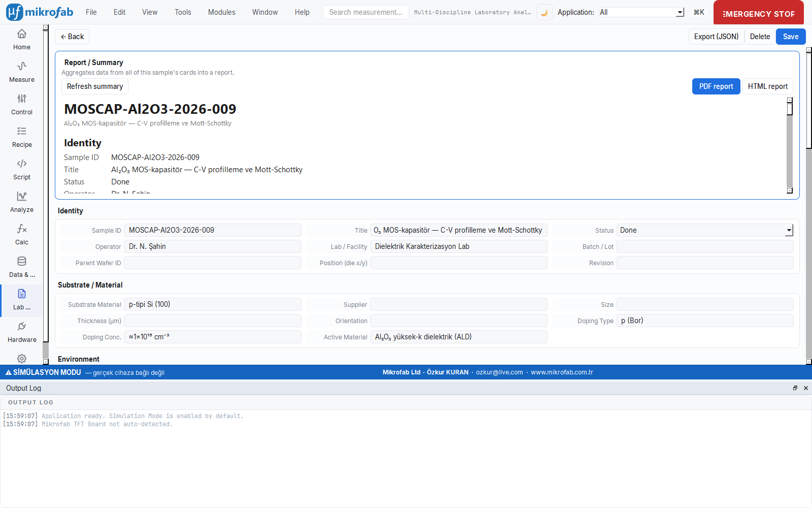Click the Size field
The width and height of the screenshot is (812, 508).
(x=705, y=304)
